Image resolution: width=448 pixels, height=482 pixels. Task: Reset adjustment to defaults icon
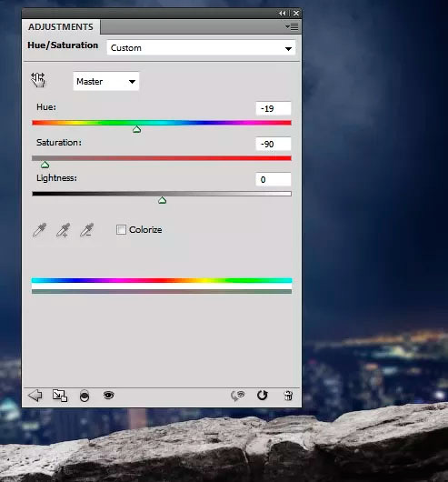click(x=263, y=396)
